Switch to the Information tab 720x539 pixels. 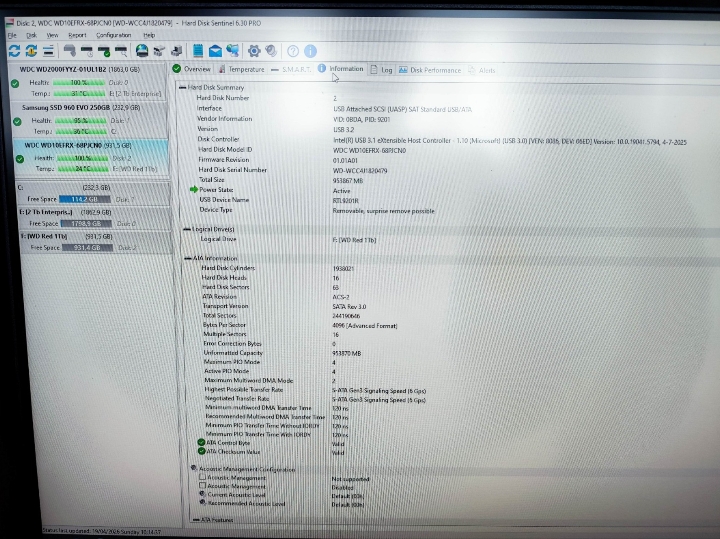coord(340,69)
